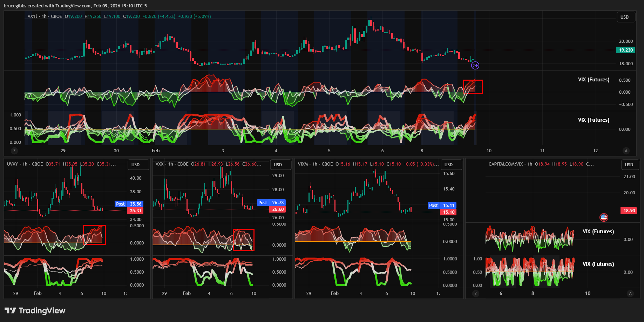The image size is (644, 322).
Task: Click the Post 35.56 price label on UVXY
Action: (129, 204)
